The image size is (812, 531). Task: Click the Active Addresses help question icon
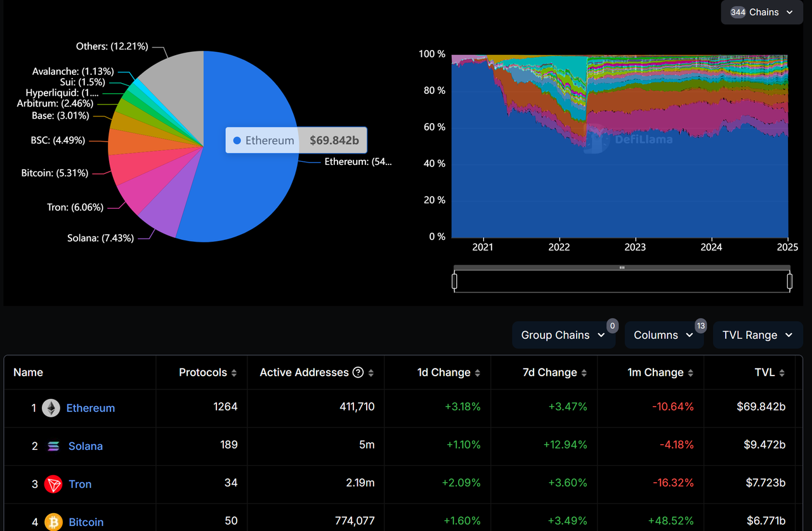(x=358, y=372)
